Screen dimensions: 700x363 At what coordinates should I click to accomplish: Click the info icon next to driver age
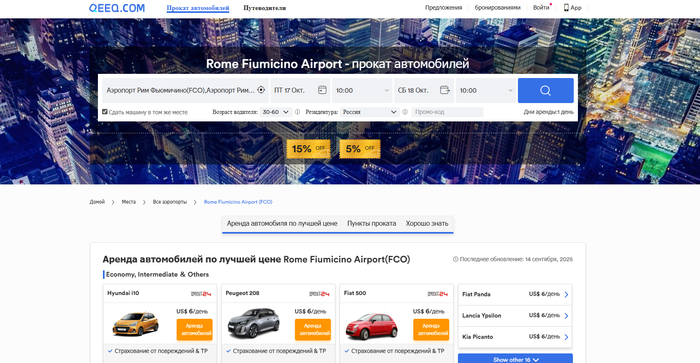[x=297, y=112]
